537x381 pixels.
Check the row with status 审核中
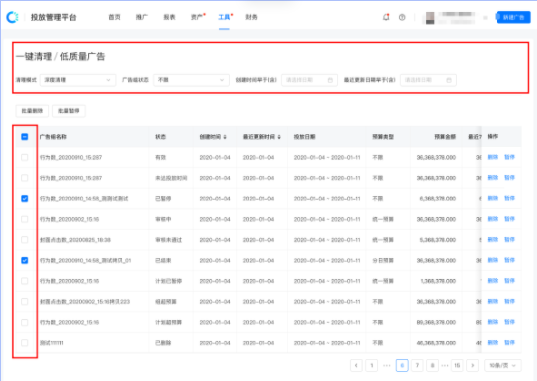[25, 219]
